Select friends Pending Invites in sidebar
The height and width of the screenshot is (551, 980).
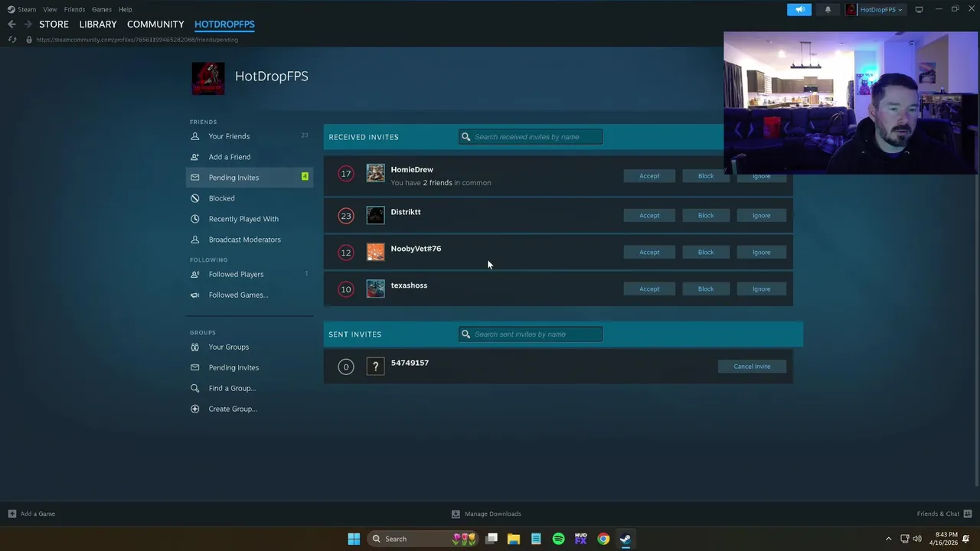click(250, 178)
